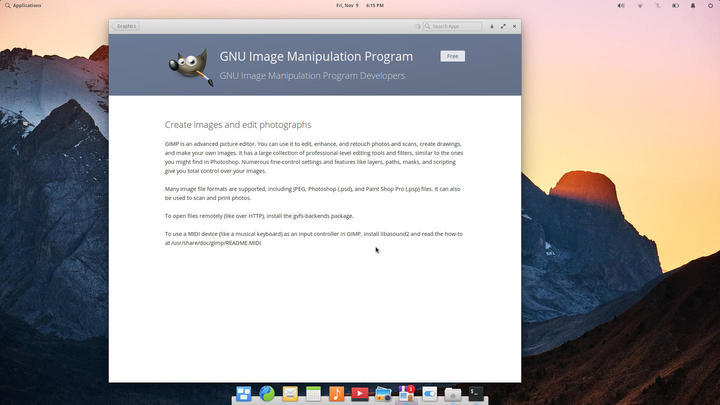
Task: Click the GIMP Wilber app icon
Action: pyautogui.click(x=191, y=67)
